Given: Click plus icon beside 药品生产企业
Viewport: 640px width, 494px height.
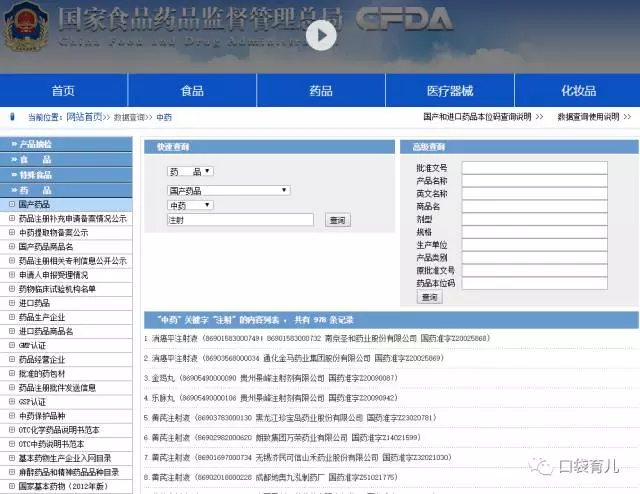Looking at the screenshot, I should (x=12, y=317).
